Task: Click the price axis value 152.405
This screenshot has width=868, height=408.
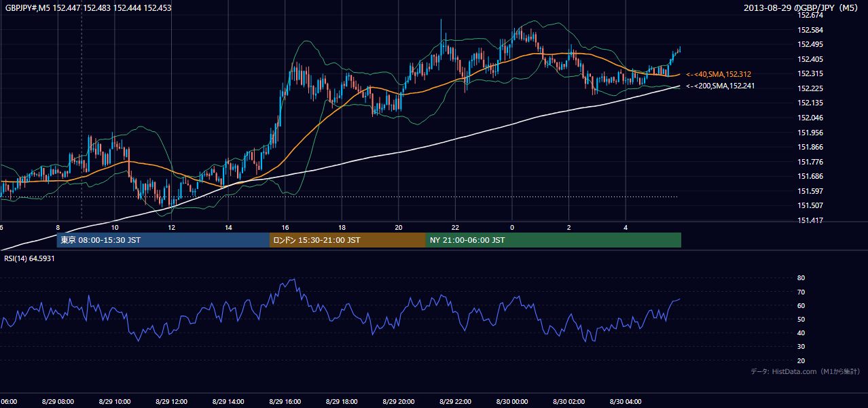Action: (x=810, y=59)
